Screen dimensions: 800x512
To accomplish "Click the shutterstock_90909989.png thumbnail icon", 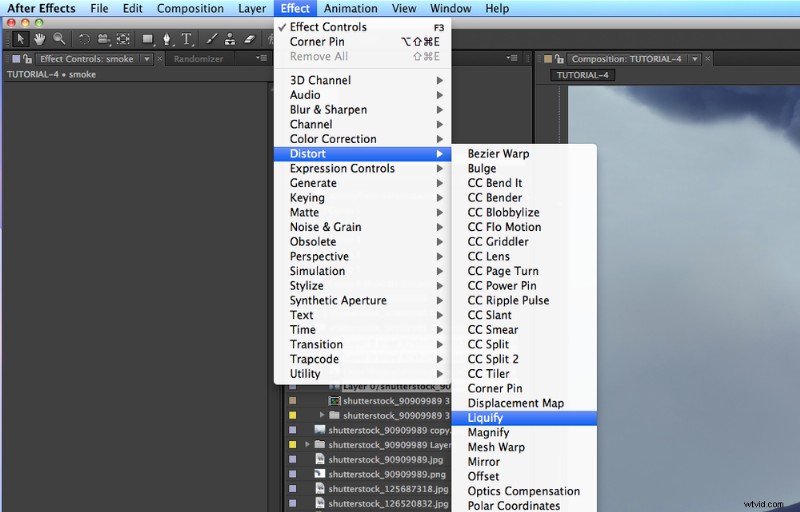I will [x=320, y=474].
